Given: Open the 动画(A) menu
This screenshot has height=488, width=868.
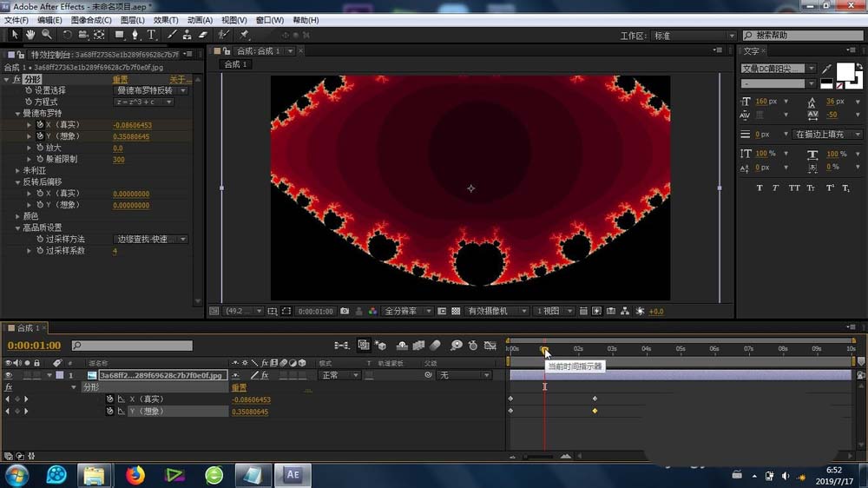Looking at the screenshot, I should [x=200, y=20].
